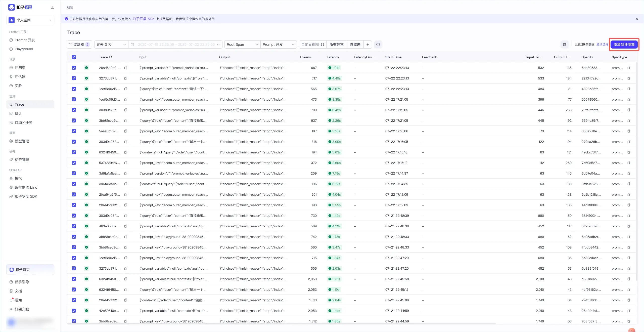The width and height of the screenshot is (644, 332).
Task: Click the vertical table scrollbar
Action: [x=637, y=171]
